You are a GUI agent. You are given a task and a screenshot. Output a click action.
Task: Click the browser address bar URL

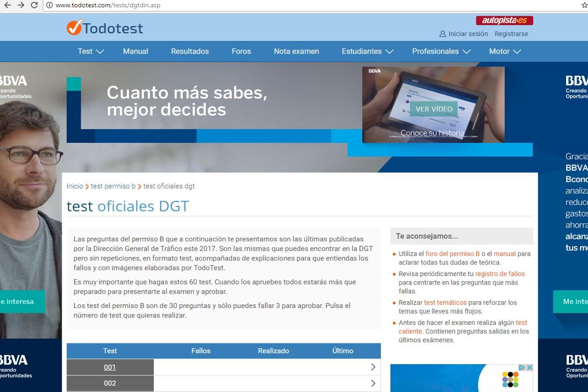tap(108, 5)
